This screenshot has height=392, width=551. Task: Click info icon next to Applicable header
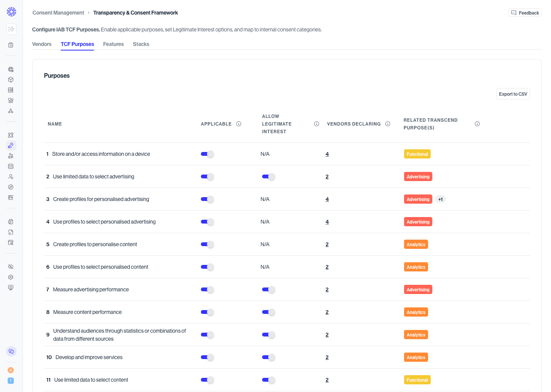point(239,124)
